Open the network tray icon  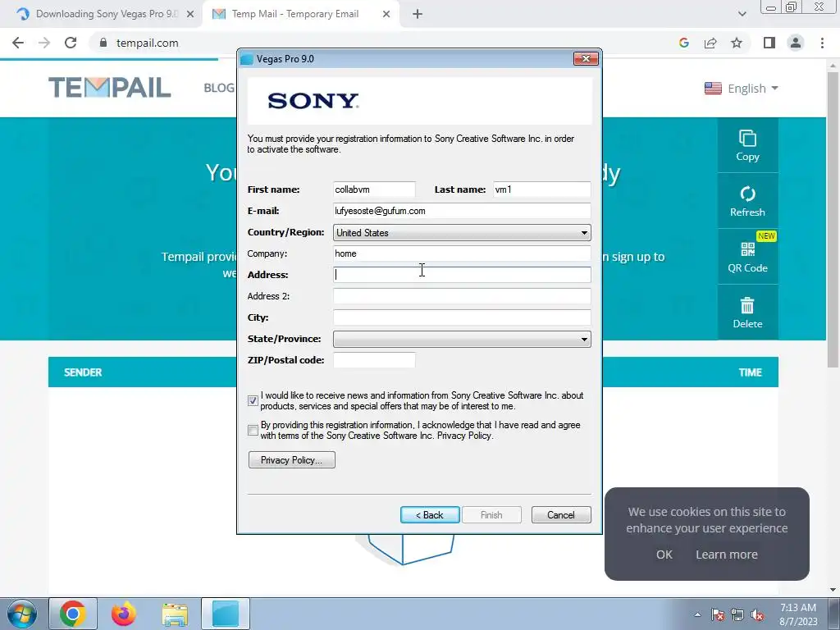pyautogui.click(x=737, y=614)
